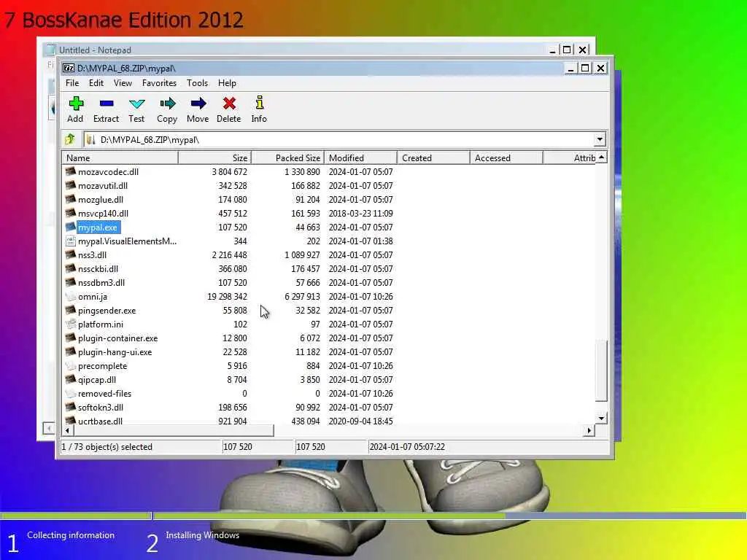Click the mozavcodec.dll file icon

(71, 171)
